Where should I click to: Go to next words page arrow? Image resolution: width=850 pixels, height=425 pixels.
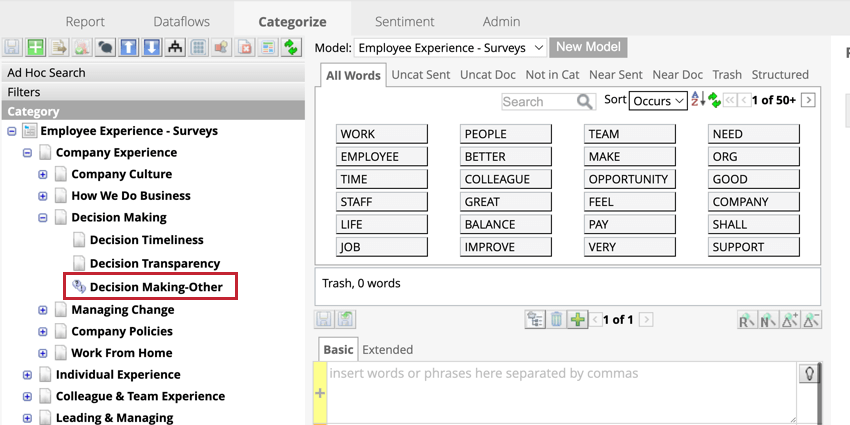tap(808, 100)
